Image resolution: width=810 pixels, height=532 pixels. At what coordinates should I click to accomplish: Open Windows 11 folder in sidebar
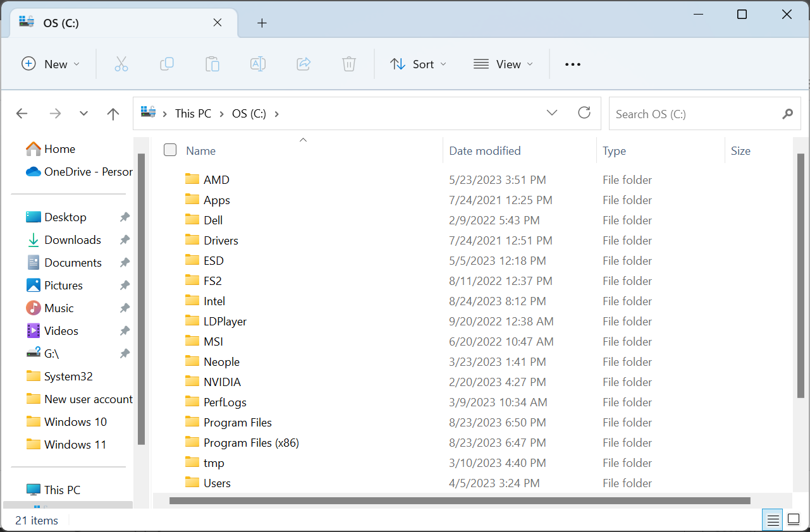tap(66, 444)
